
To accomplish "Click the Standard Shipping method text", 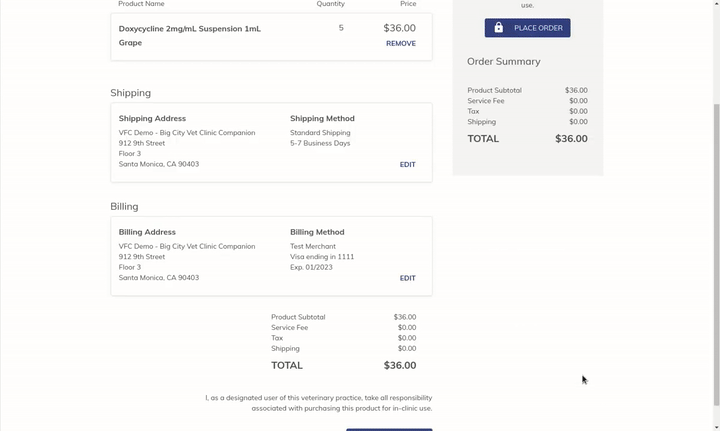I will click(320, 133).
